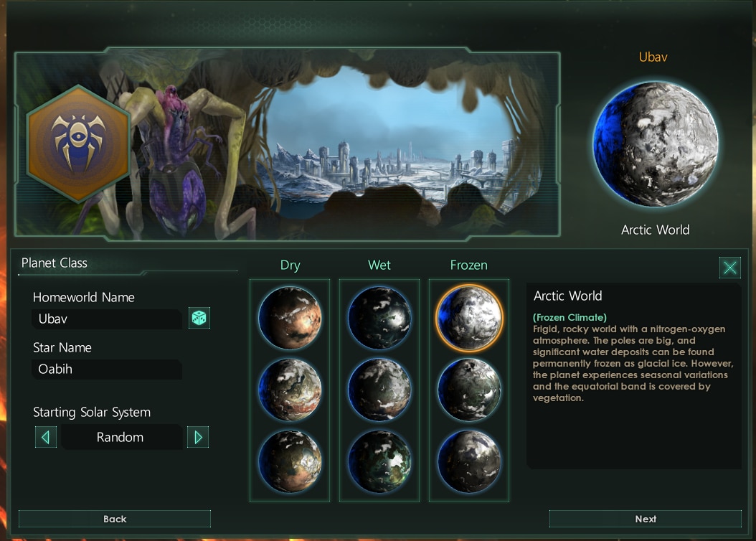Close the planet description panel

(730, 267)
